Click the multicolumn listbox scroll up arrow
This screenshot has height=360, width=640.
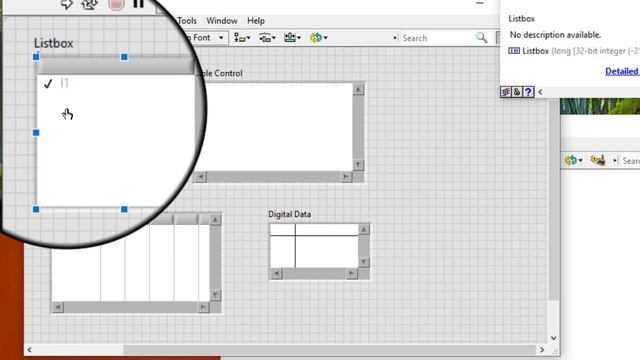pyautogui.click(x=215, y=220)
